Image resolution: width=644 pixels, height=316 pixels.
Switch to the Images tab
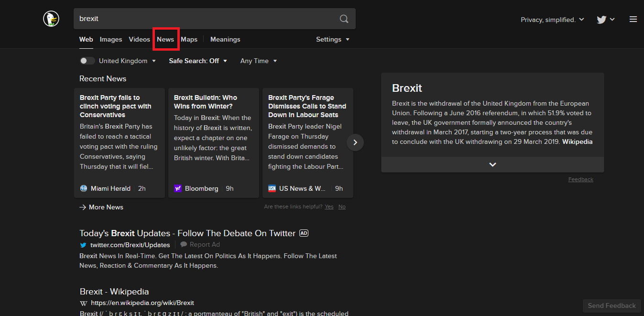click(x=111, y=39)
